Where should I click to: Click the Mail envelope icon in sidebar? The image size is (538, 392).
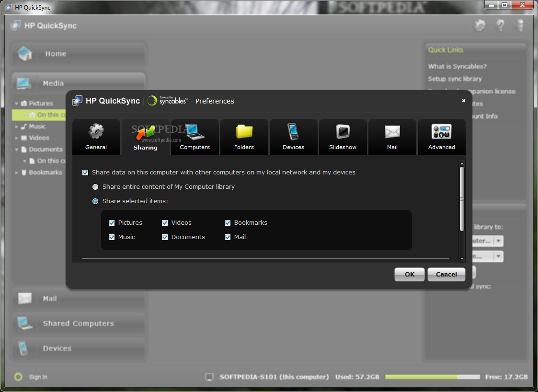coord(25,298)
